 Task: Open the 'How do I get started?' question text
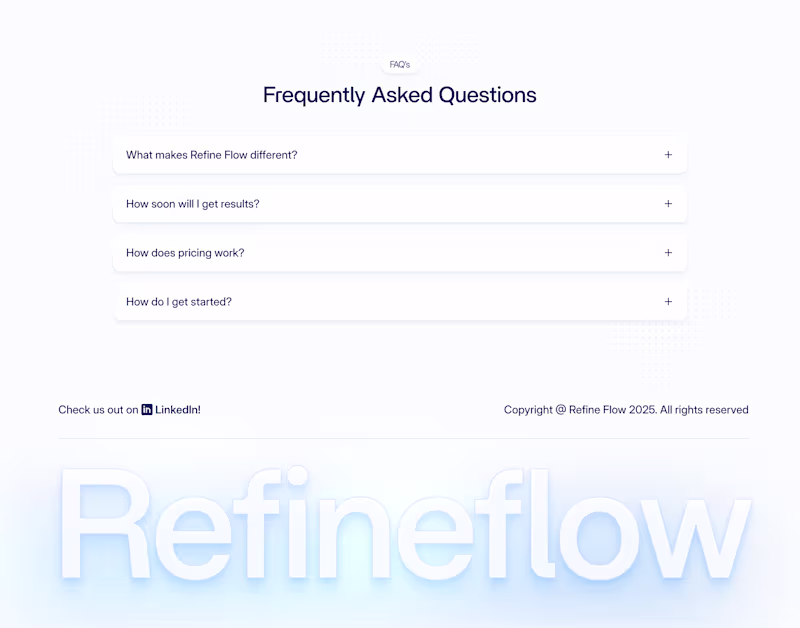(x=179, y=302)
